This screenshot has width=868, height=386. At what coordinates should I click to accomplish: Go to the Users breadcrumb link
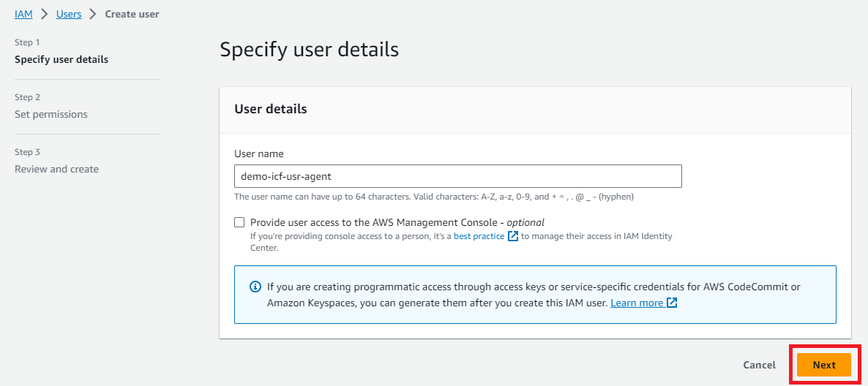pos(69,15)
